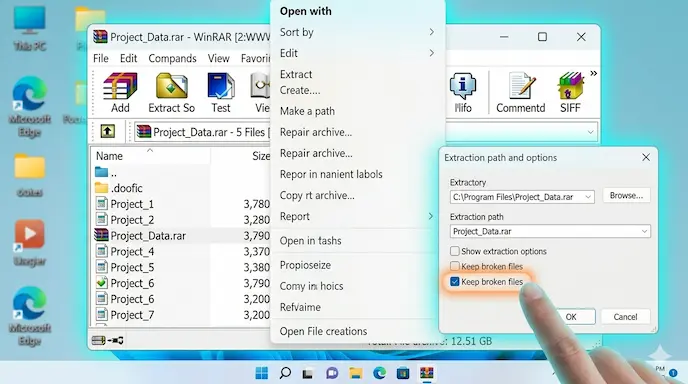Expand the Sort by submenu
Screen dimensions: 688x384
point(431,32)
